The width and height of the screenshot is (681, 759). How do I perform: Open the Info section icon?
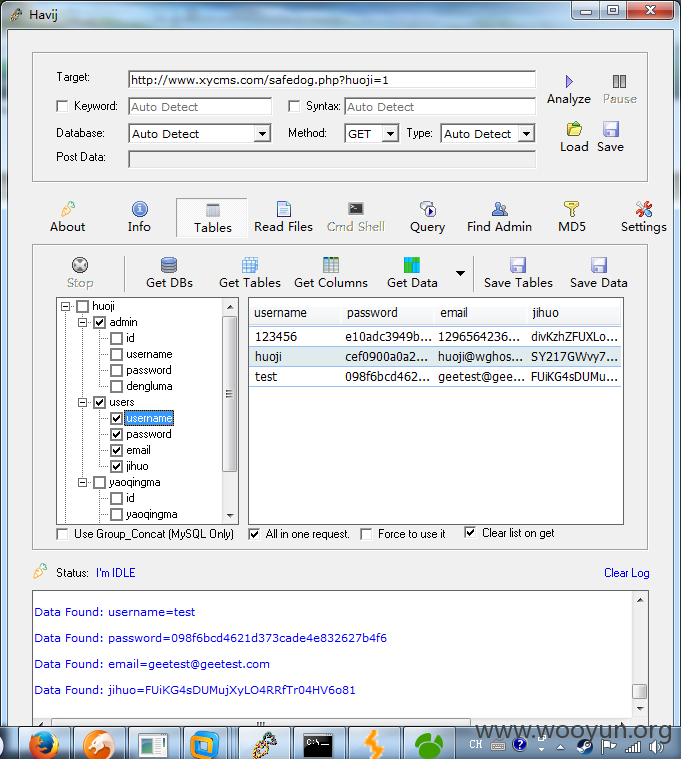pos(140,209)
